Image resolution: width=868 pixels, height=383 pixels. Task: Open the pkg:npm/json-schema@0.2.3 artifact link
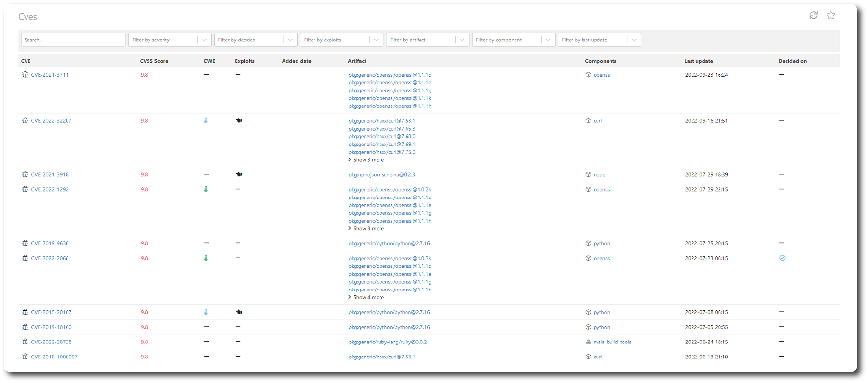click(381, 175)
